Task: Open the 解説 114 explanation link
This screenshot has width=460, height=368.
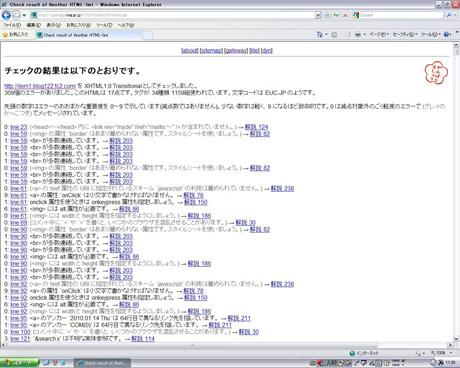Action: (x=143, y=339)
